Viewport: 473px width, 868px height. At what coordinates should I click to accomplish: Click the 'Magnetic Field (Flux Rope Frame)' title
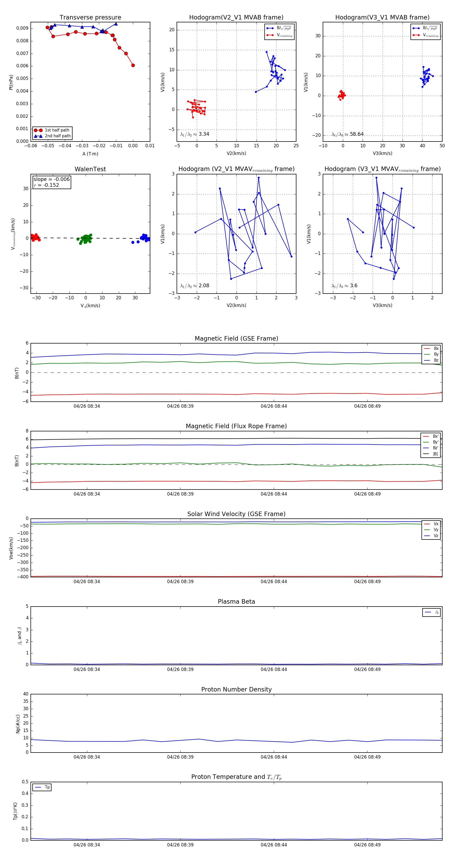point(236,426)
